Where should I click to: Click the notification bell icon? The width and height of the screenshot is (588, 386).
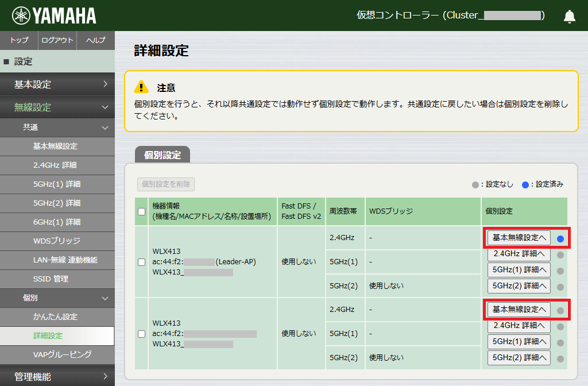tap(569, 16)
